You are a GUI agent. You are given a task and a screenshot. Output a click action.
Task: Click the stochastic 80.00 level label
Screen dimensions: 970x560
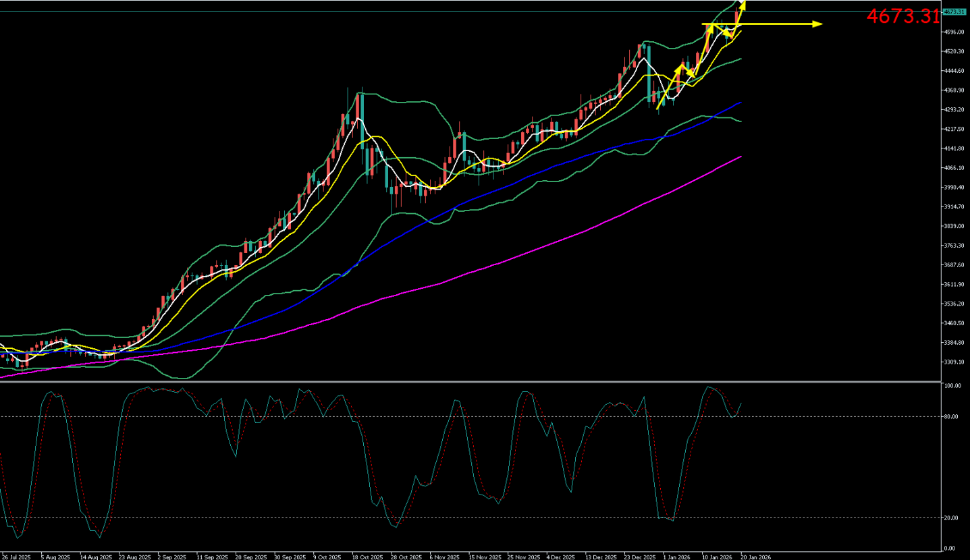click(x=952, y=417)
